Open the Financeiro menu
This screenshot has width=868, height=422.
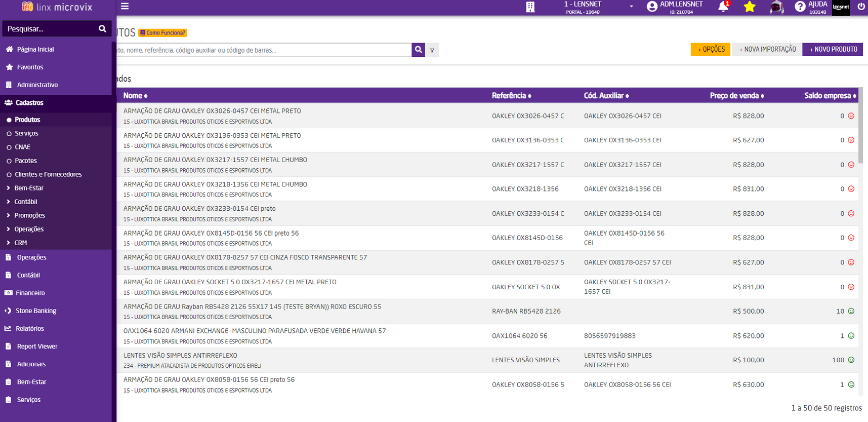pyautogui.click(x=30, y=293)
